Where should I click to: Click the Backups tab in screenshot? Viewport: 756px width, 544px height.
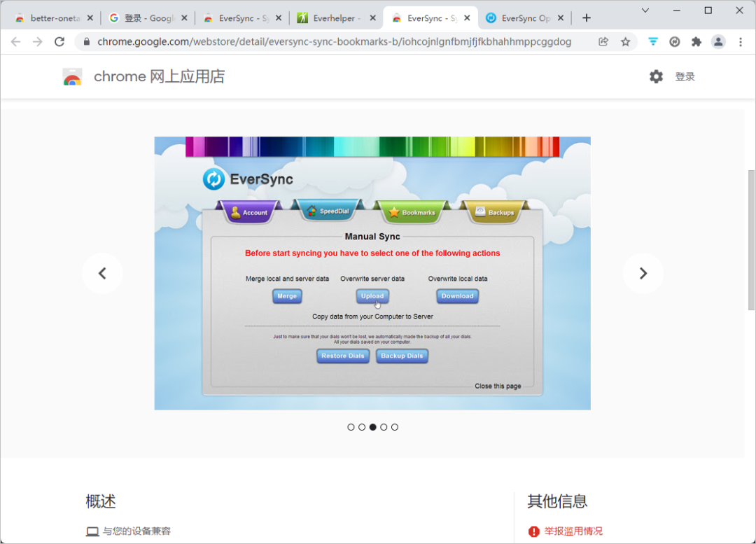coord(495,212)
